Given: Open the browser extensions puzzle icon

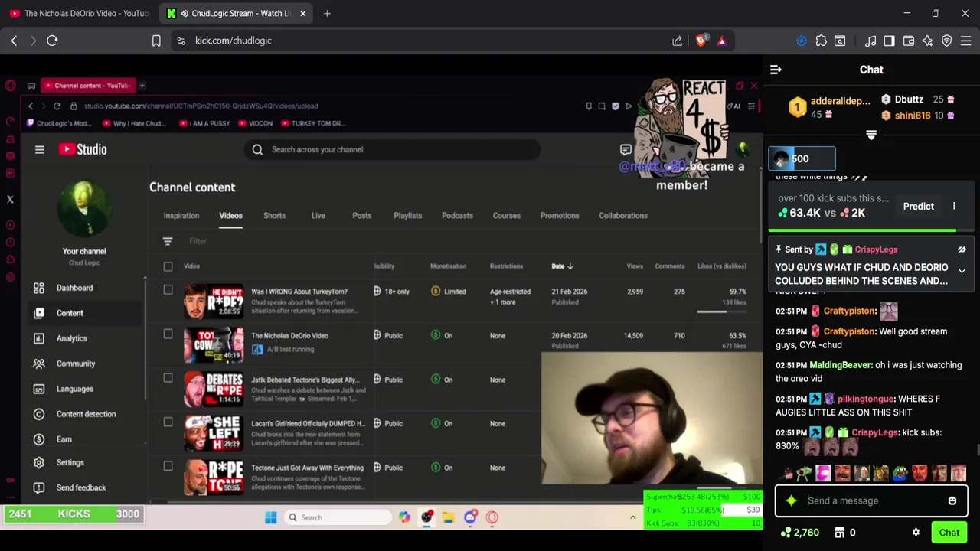Looking at the screenshot, I should (x=821, y=41).
